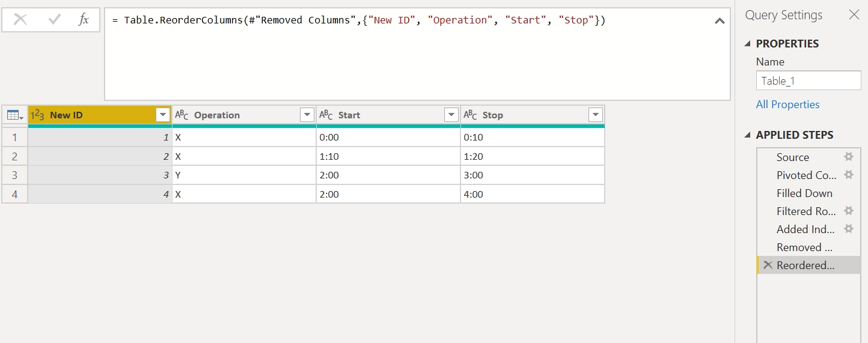Open settings gear for Added Ind... step
The height and width of the screenshot is (343, 868).
849,229
